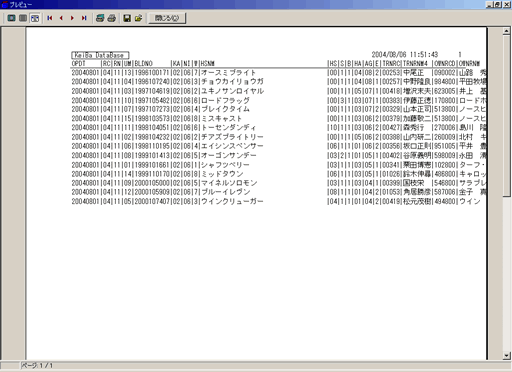
Task: Jump to the last page
Action: [x=84, y=18]
